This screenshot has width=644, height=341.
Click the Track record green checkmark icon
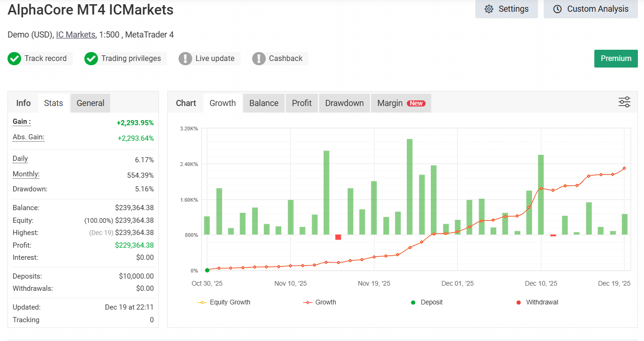[x=15, y=59]
